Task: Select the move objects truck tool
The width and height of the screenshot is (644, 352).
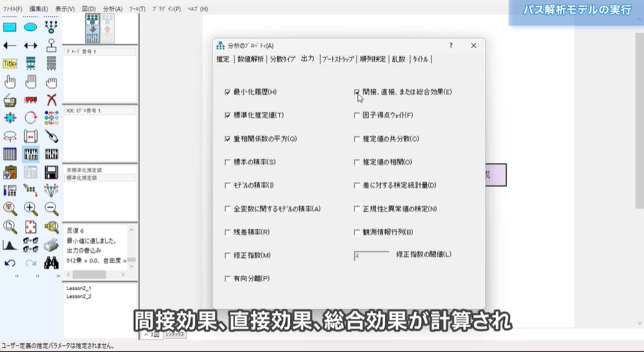Action: click(x=30, y=100)
